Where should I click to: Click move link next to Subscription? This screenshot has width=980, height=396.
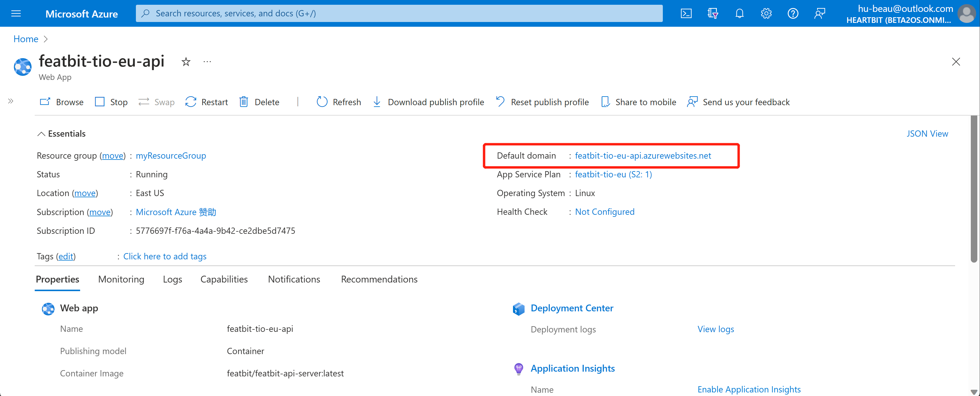(x=100, y=212)
